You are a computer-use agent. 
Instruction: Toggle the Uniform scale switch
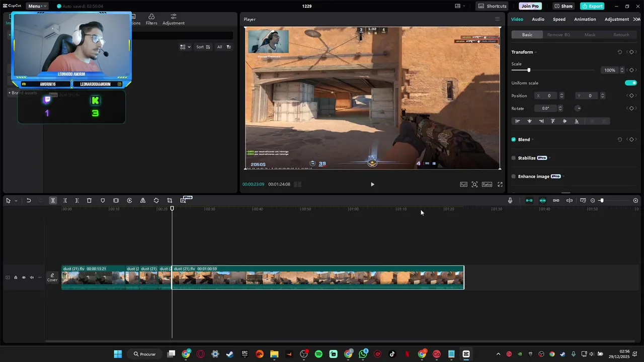coord(631,83)
